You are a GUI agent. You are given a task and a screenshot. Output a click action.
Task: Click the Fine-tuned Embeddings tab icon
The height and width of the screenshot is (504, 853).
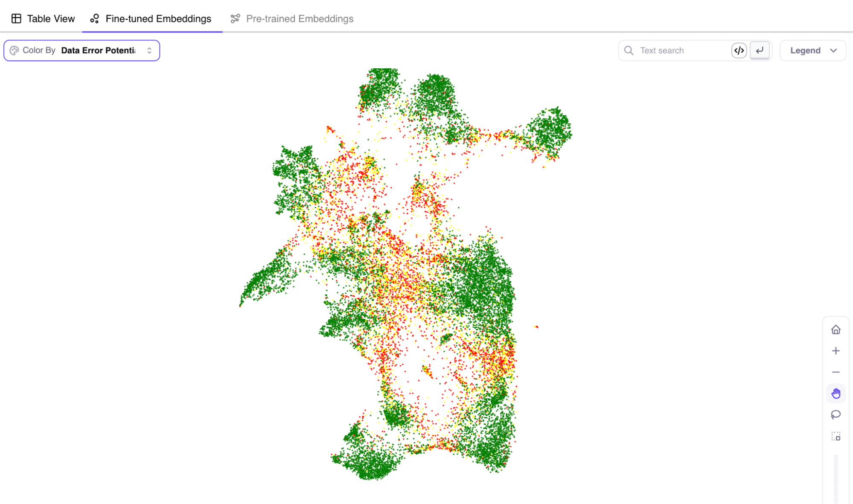pyautogui.click(x=95, y=18)
